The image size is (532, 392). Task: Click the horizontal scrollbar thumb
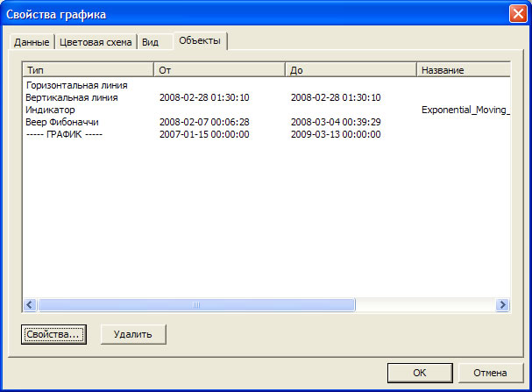pyautogui.click(x=196, y=304)
